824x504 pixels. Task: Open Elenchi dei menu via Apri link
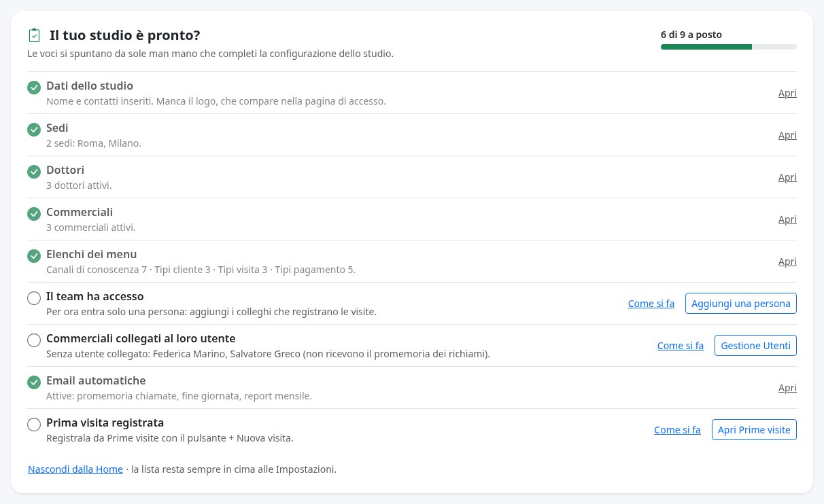point(787,262)
